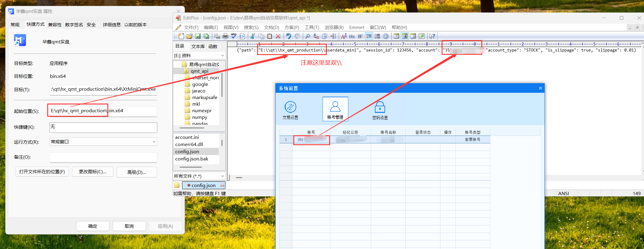This screenshot has width=644, height=249.
Task: Click the 账号类型 column header
Action: pos(473,132)
